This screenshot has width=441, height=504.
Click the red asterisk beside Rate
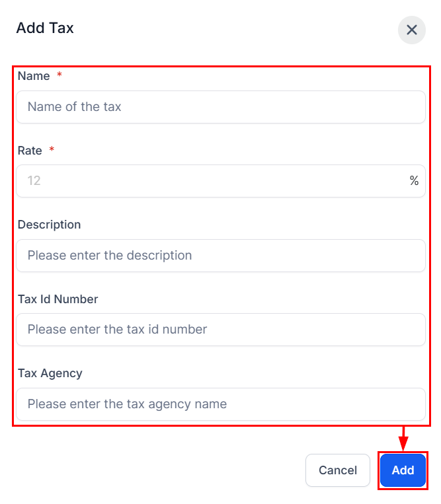pos(52,150)
